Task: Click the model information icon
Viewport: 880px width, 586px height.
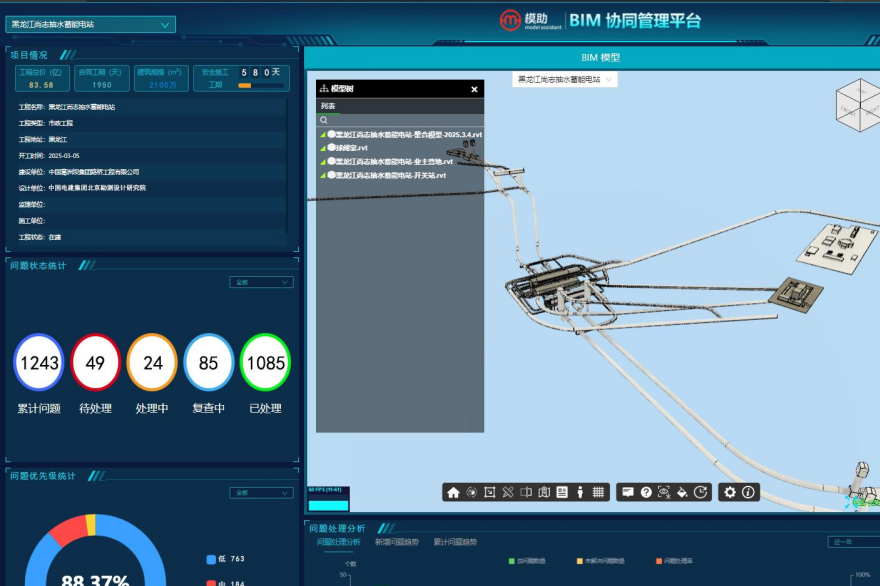Action: pos(748,492)
